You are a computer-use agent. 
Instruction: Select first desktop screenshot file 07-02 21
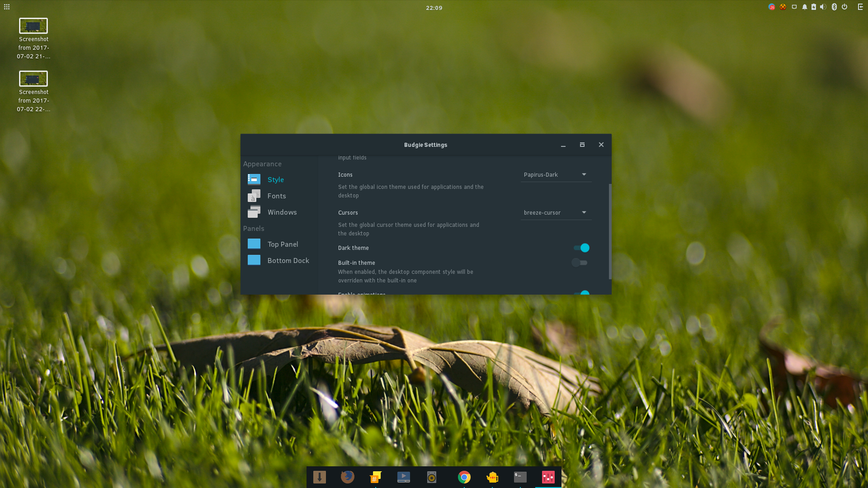tap(33, 39)
